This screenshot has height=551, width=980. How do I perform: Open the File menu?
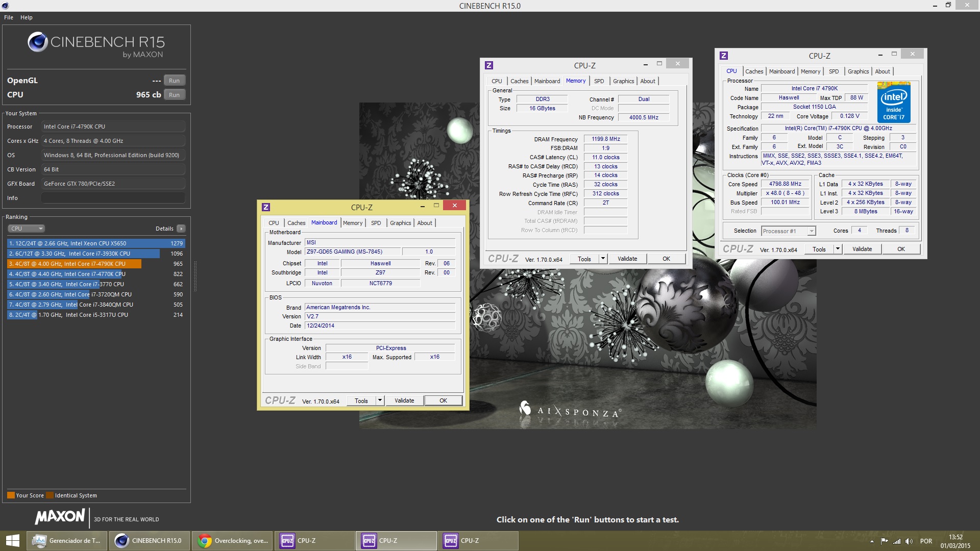tap(9, 17)
